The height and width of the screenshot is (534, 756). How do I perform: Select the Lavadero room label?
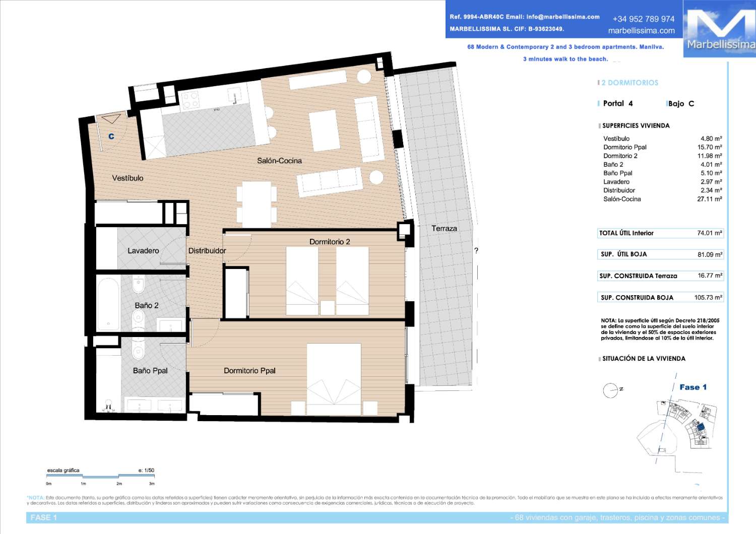(x=143, y=250)
